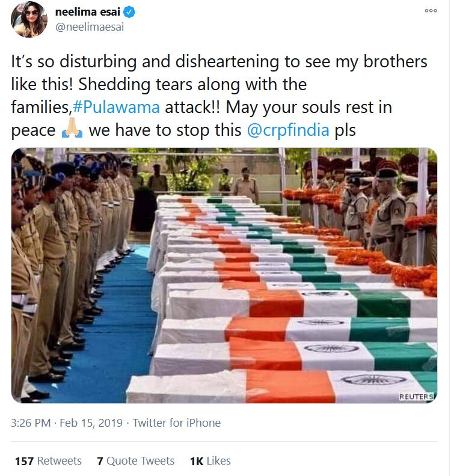Click the tweet body text
The image size is (451, 476).
point(219,96)
